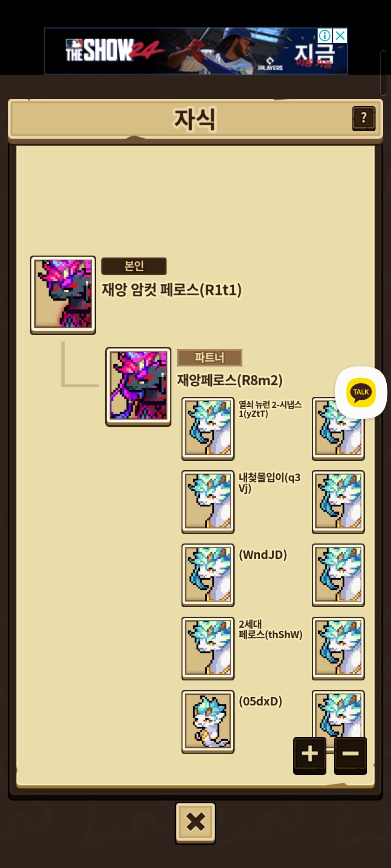
Task: Click the 재앙페로스(R8m2) partner name text
Action: coord(230,380)
